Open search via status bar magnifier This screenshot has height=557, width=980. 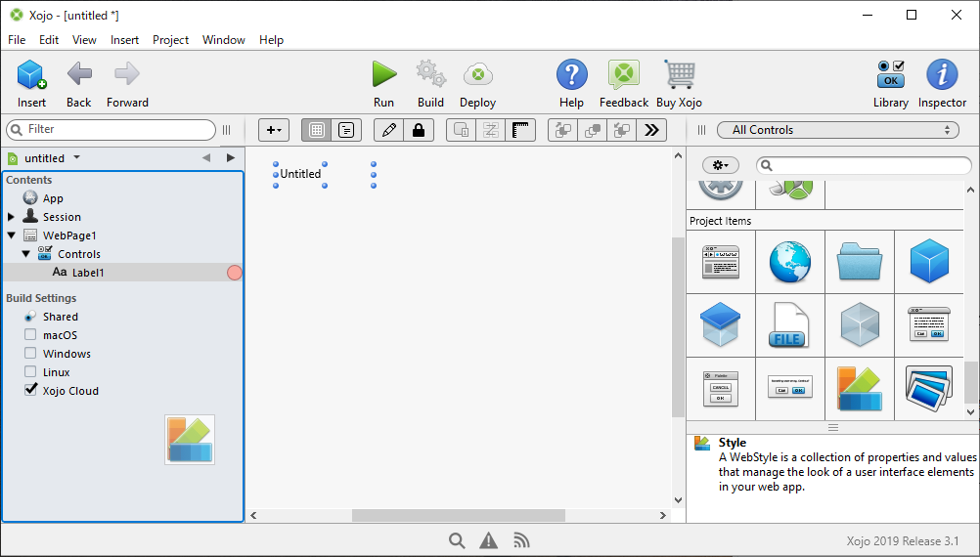point(457,540)
